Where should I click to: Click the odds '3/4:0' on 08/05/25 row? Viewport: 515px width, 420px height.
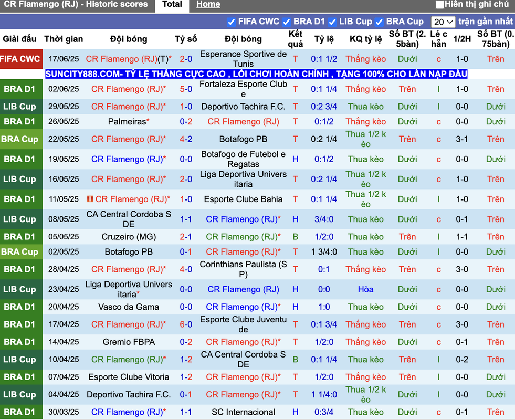[324, 219]
